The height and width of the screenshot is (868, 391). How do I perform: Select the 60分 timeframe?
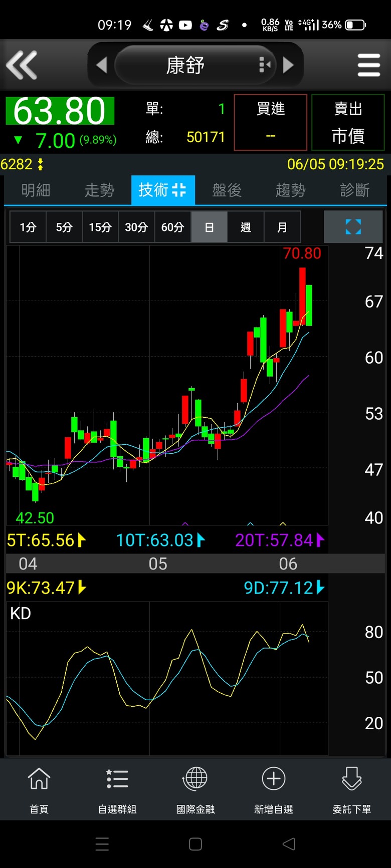(173, 227)
